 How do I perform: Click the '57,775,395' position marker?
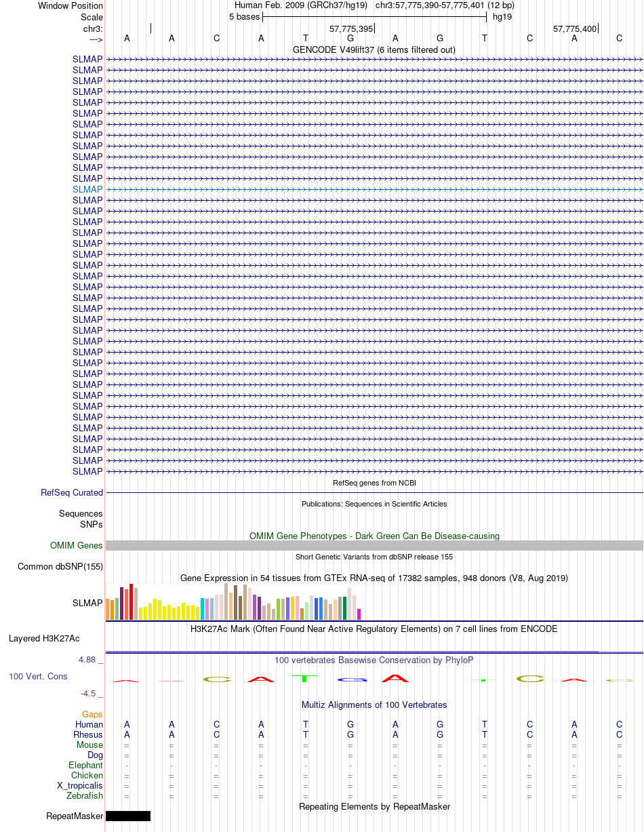pos(351,29)
